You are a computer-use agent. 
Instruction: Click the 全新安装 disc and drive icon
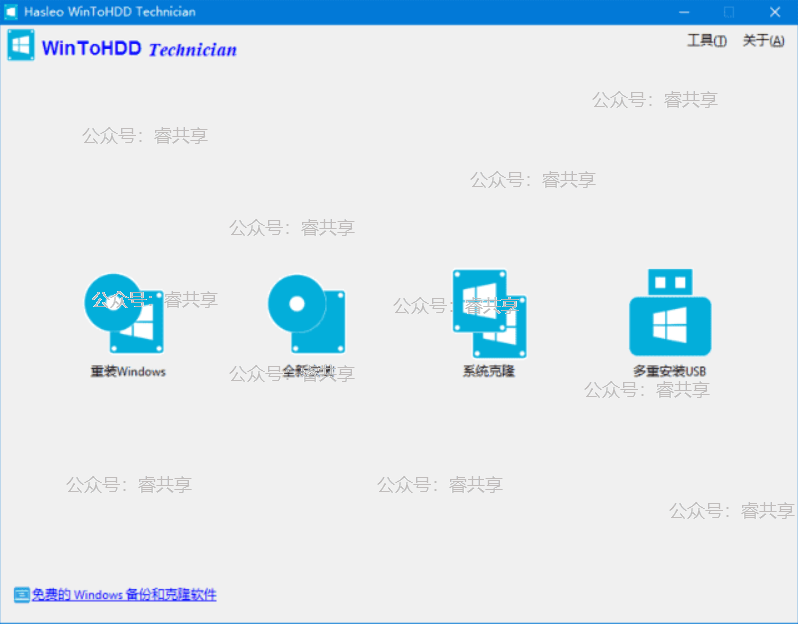tap(306, 313)
